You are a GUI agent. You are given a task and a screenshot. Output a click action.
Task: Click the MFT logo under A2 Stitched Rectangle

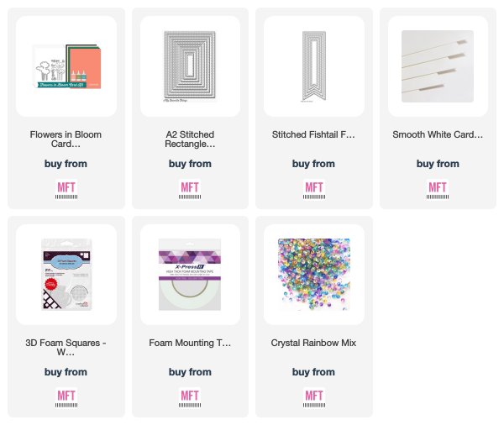coord(190,189)
